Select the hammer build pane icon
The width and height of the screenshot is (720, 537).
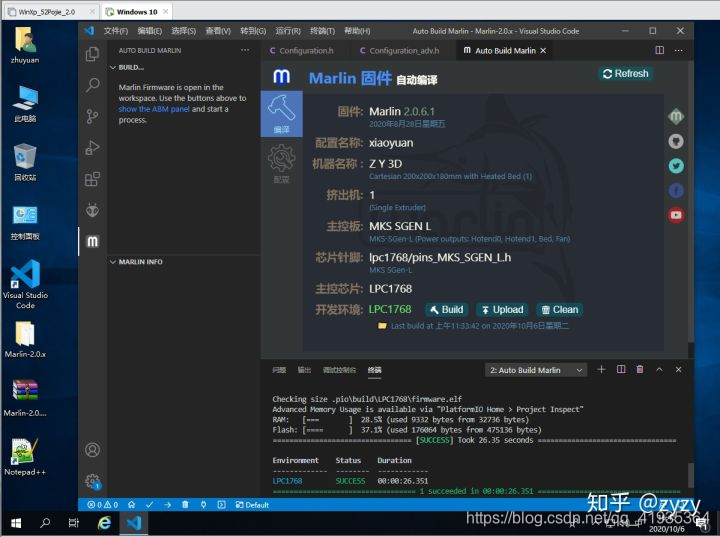coord(281,113)
